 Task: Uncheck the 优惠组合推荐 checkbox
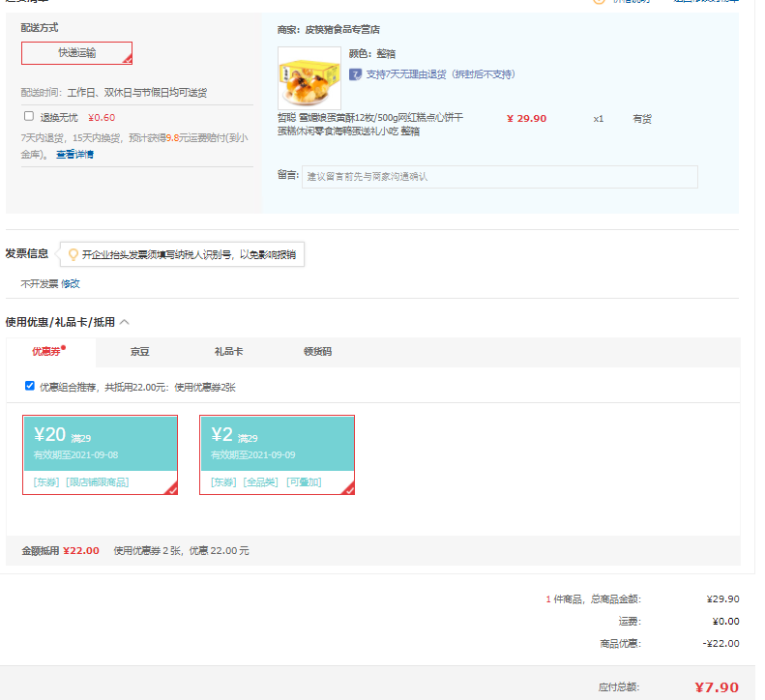(x=30, y=386)
